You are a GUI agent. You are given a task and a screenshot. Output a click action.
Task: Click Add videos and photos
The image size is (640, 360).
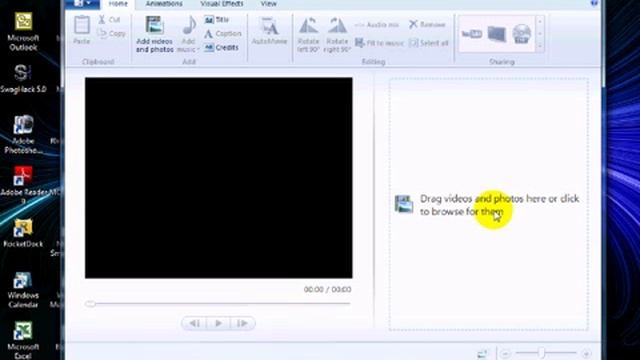(155, 35)
